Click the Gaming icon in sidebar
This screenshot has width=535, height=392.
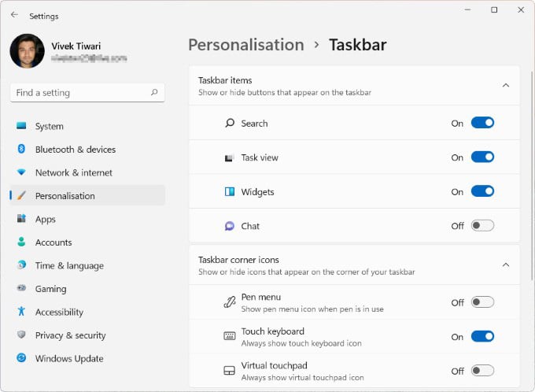coord(21,289)
